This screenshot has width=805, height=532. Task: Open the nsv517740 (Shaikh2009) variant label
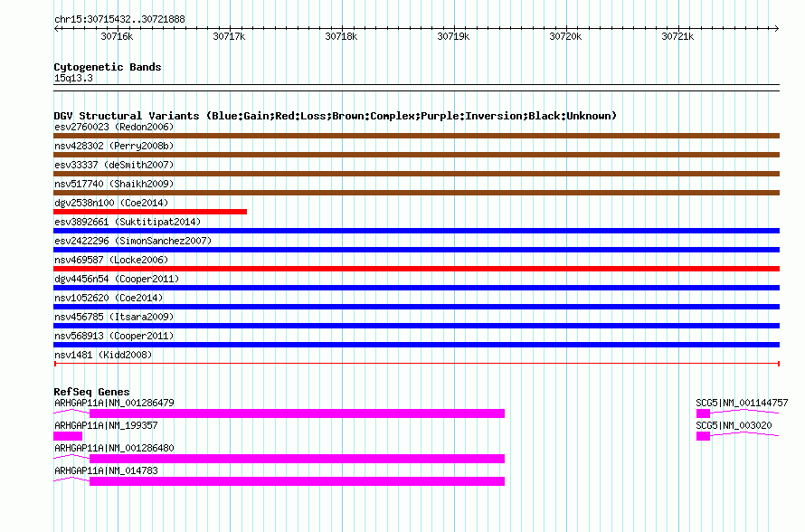pos(114,184)
